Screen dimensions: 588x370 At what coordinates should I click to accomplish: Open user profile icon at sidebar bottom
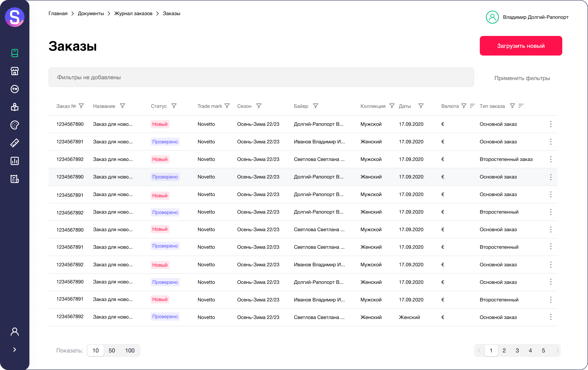click(x=15, y=332)
